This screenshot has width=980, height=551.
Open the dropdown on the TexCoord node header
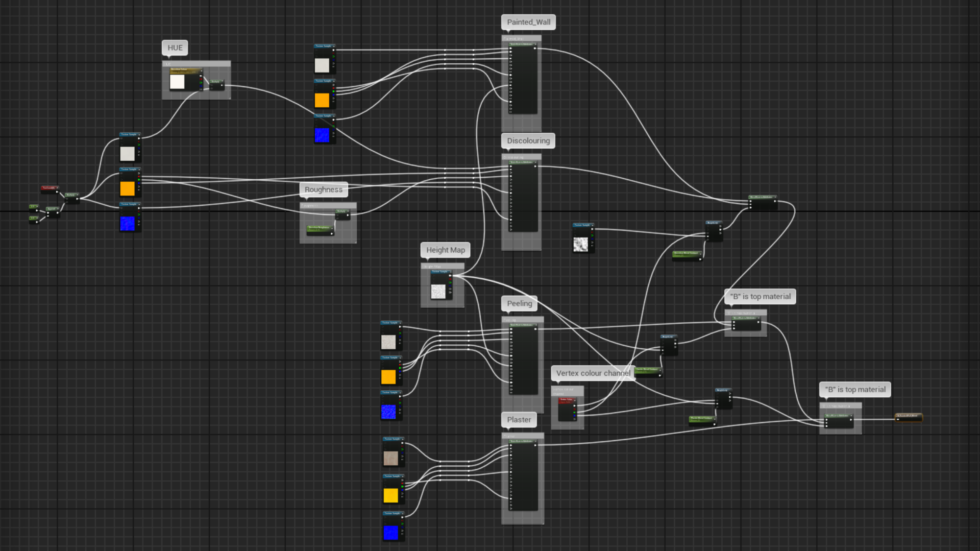pos(57,188)
